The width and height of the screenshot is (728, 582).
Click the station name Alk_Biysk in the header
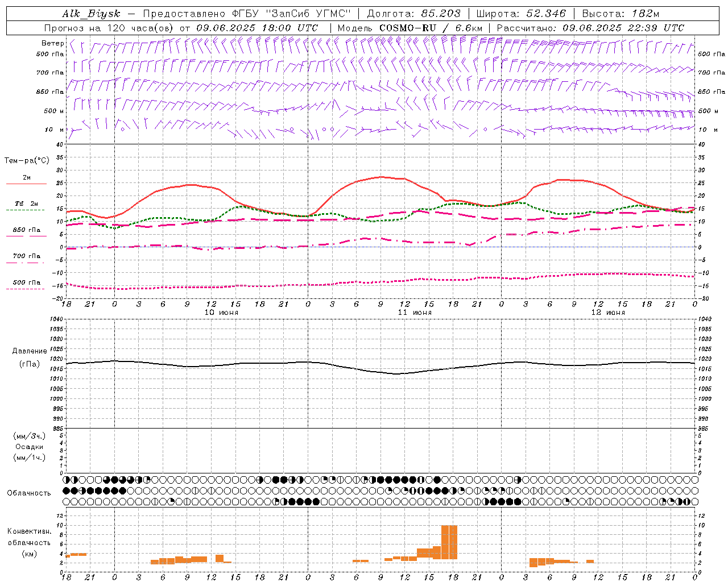[91, 14]
